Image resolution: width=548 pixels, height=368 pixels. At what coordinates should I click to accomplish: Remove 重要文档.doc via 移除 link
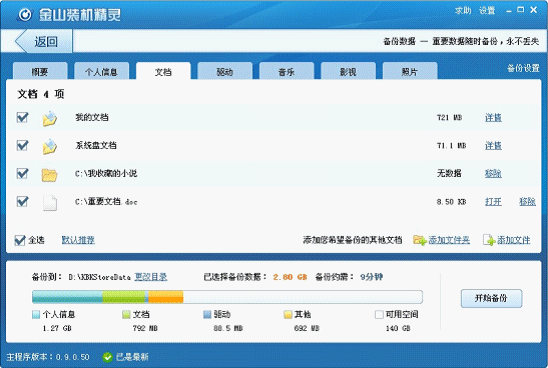click(x=527, y=202)
